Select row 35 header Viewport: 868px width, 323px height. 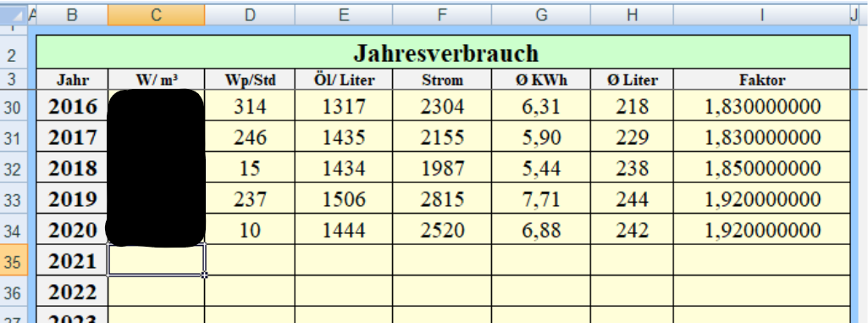[14, 260]
